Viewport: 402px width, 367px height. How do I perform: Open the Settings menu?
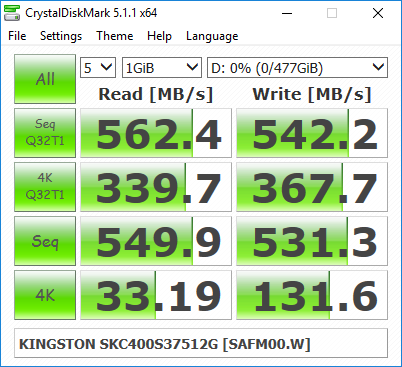pos(61,36)
